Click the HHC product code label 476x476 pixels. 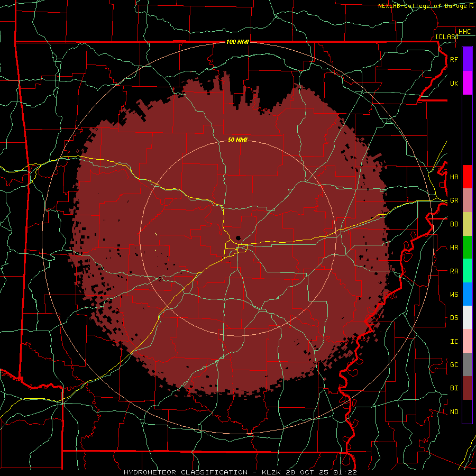[465, 32]
